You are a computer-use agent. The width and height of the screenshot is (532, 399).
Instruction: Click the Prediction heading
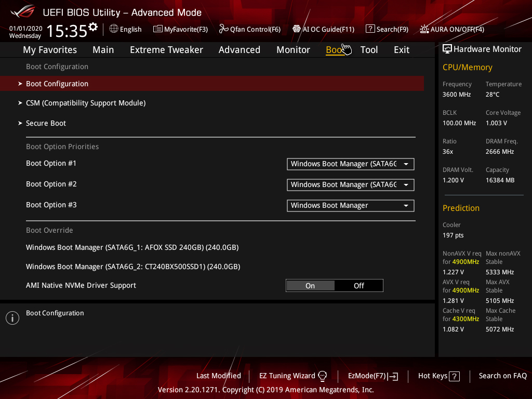pyautogui.click(x=461, y=208)
